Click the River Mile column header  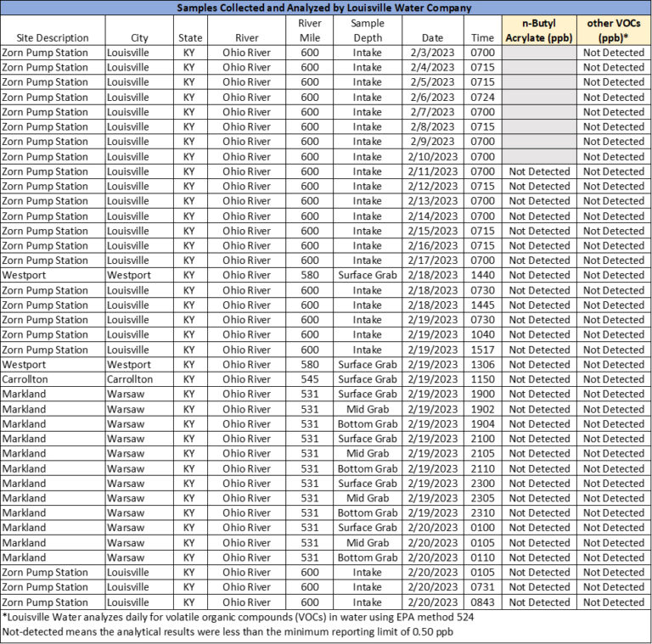(310, 31)
